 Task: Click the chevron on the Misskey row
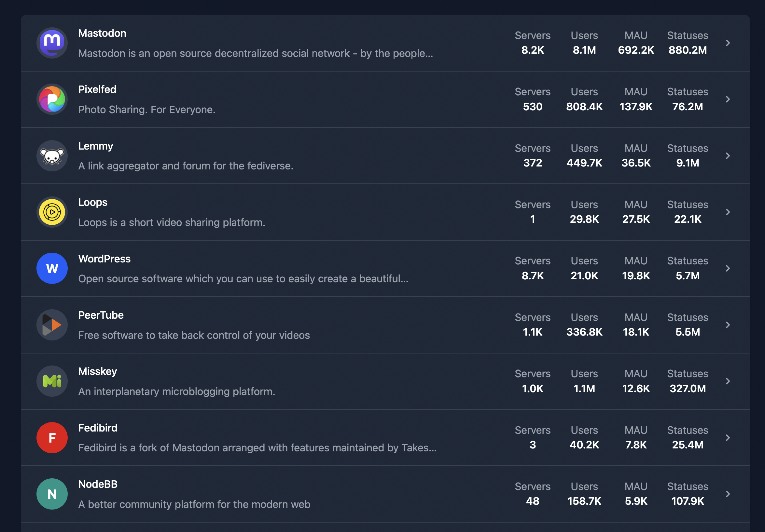pyautogui.click(x=728, y=381)
